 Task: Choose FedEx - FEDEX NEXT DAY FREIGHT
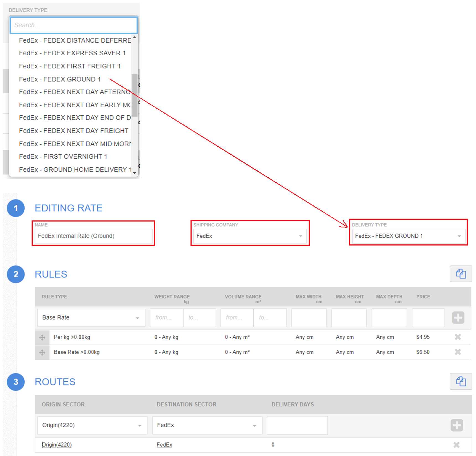[x=74, y=131]
